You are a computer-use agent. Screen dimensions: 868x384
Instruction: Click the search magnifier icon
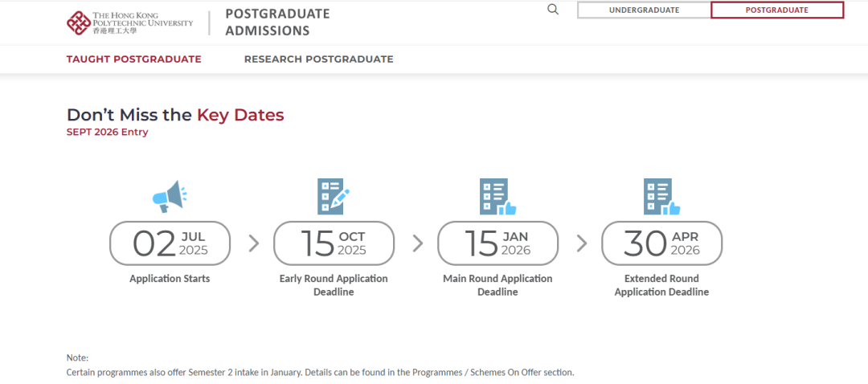coord(552,10)
